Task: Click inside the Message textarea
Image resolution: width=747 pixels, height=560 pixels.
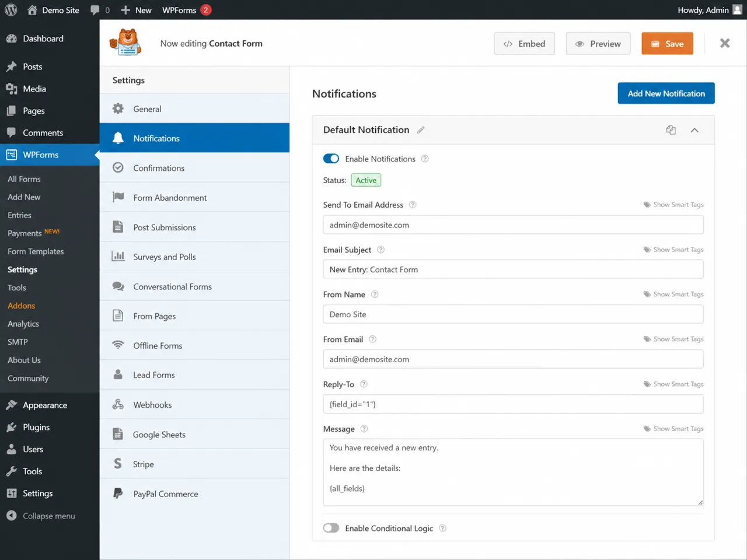Action: [513, 472]
